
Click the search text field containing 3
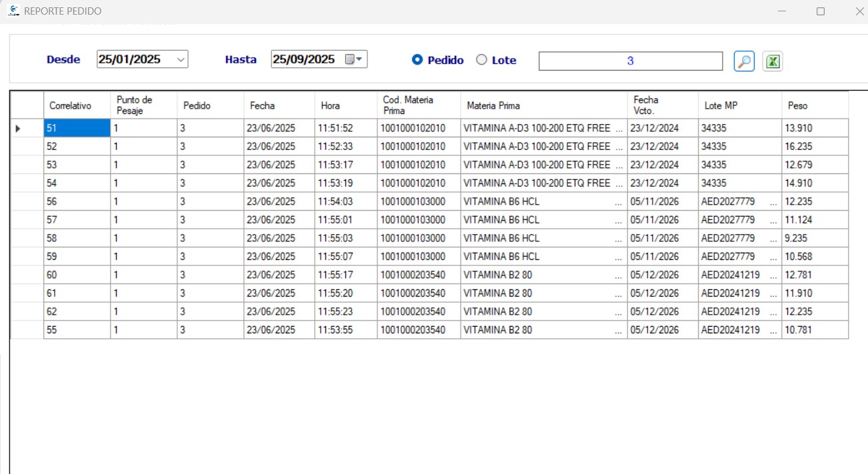[630, 61]
